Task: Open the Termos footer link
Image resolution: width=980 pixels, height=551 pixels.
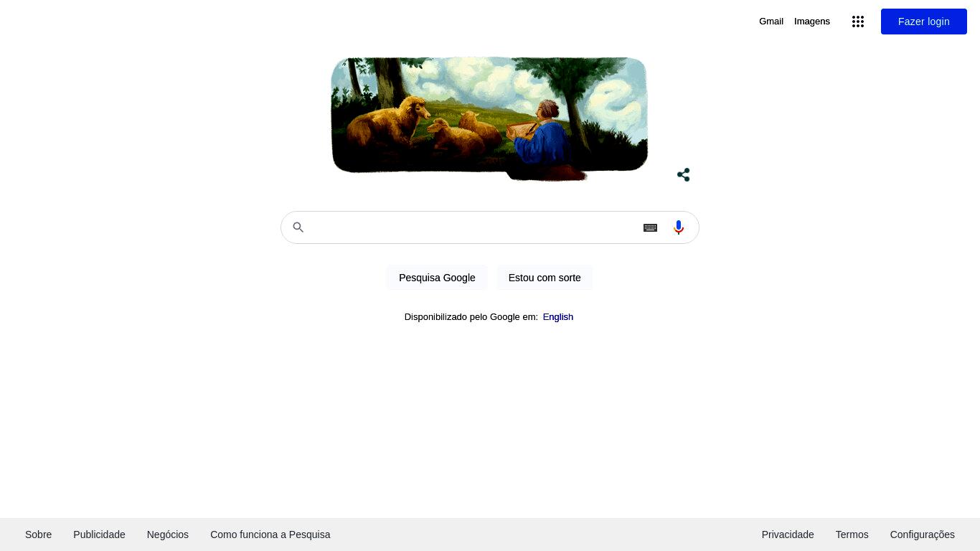Action: [x=852, y=534]
